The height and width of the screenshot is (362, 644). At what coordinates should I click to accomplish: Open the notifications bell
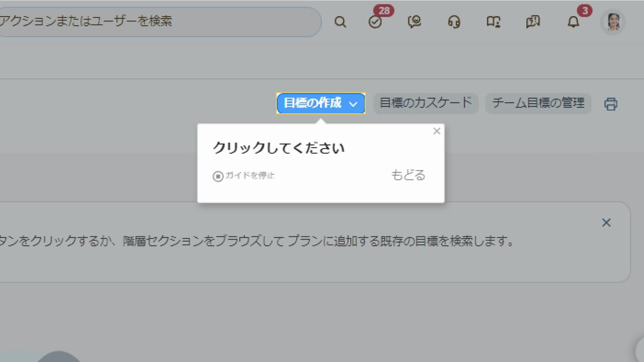tap(573, 22)
